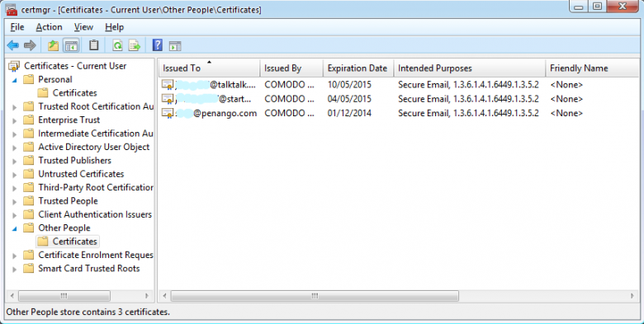Select Certificates folder under Personal
Screen dimensions: 644x324
[75, 93]
